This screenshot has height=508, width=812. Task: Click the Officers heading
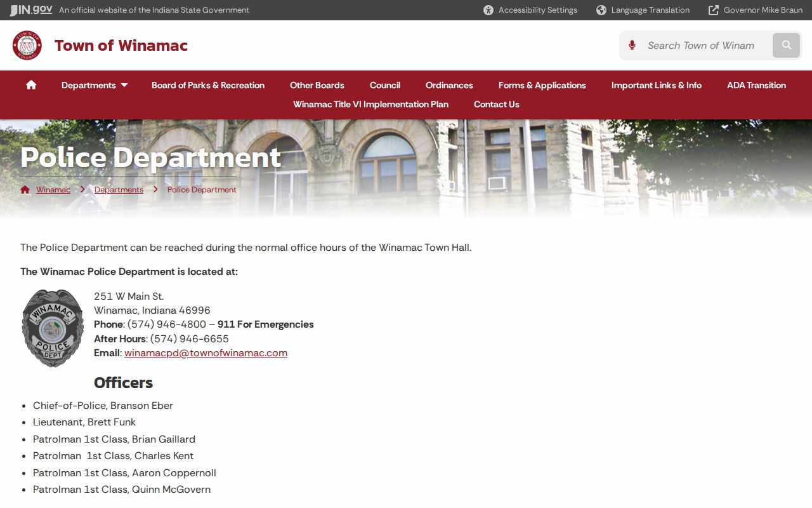point(124,383)
